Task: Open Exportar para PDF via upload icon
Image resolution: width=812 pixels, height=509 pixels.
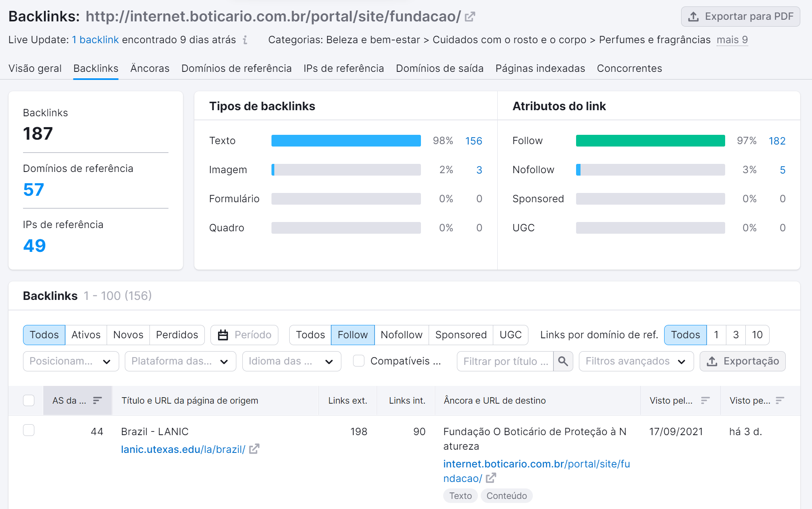Action: click(694, 17)
